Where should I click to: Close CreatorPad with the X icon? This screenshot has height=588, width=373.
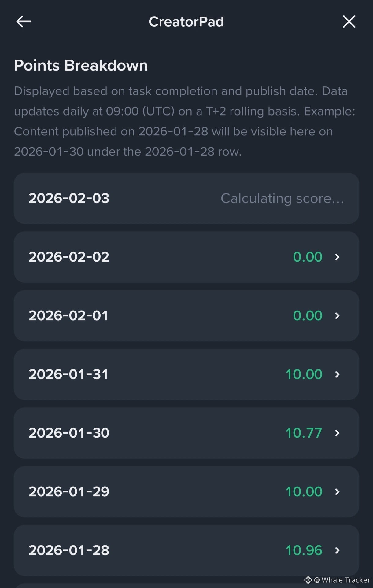349,22
